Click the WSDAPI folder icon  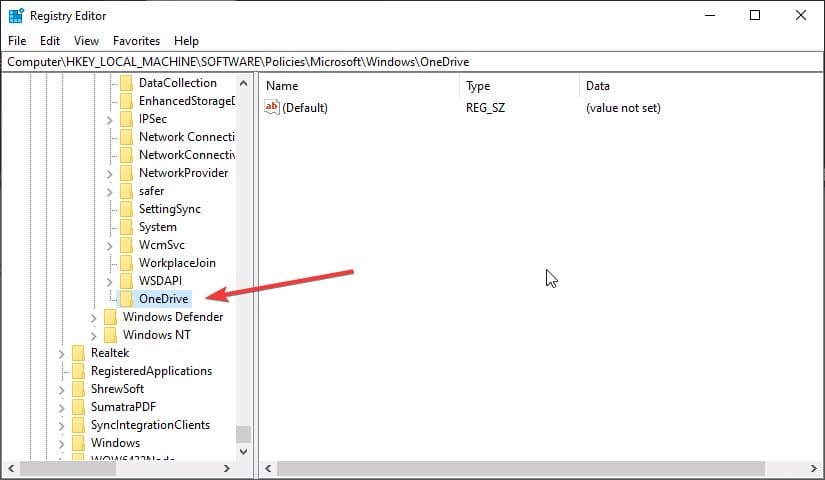[x=126, y=281]
